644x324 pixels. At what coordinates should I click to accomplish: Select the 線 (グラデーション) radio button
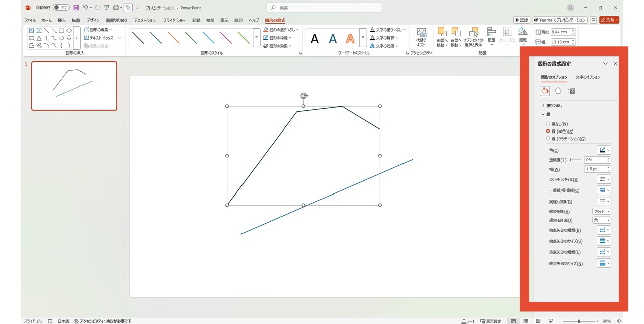(548, 139)
